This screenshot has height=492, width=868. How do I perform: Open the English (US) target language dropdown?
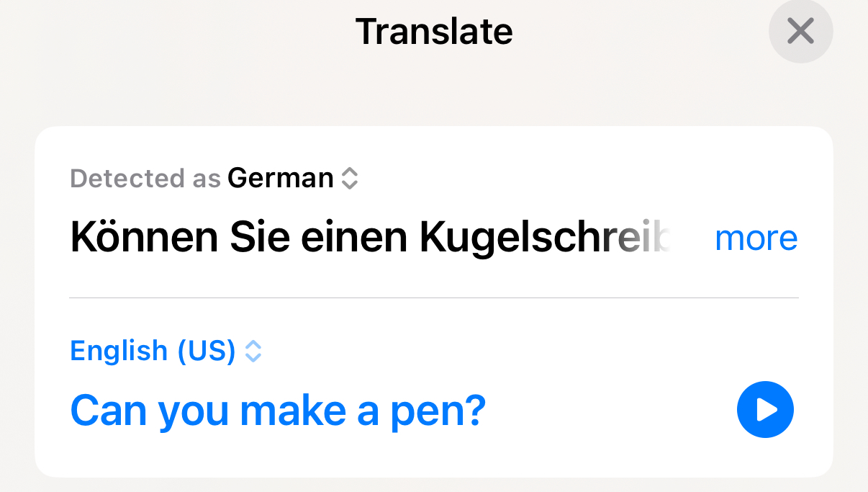coord(153,351)
